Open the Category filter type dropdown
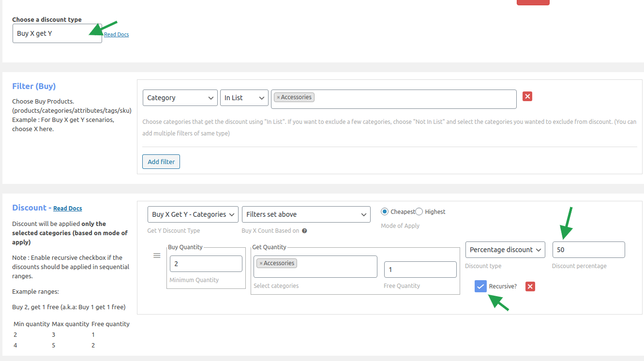 (180, 98)
